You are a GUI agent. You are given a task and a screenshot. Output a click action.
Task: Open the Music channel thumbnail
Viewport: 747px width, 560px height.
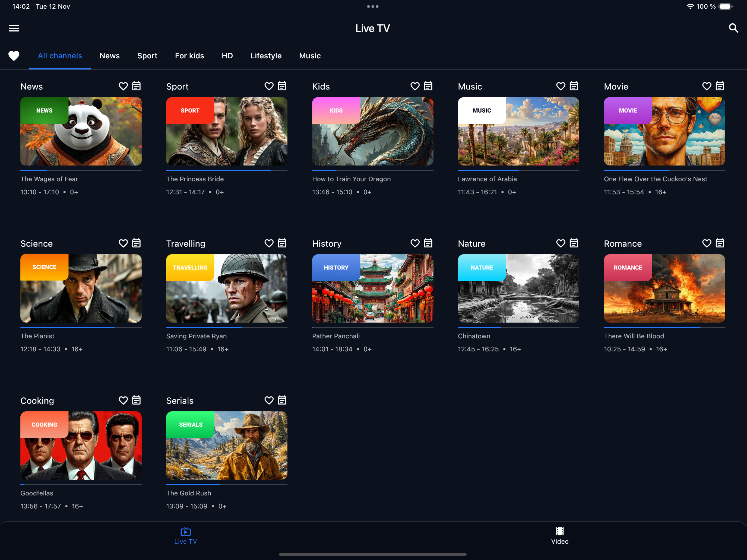[518, 131]
